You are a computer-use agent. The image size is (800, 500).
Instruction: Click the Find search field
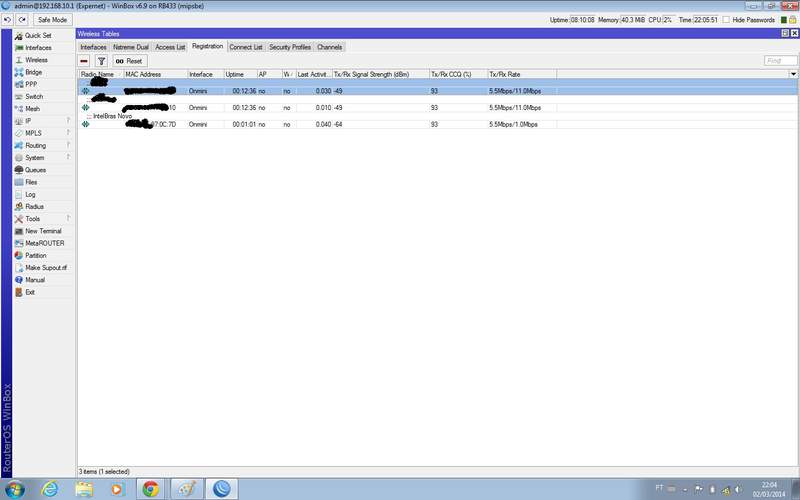coord(781,61)
